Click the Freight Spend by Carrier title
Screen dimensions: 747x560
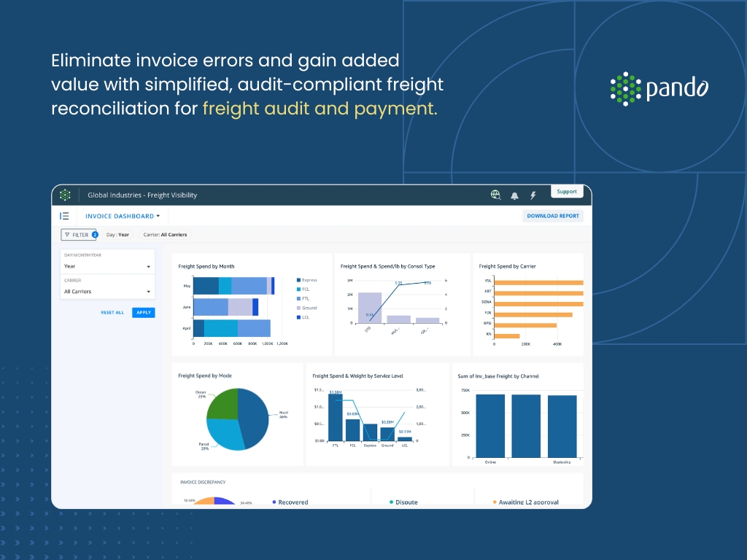coord(508,266)
